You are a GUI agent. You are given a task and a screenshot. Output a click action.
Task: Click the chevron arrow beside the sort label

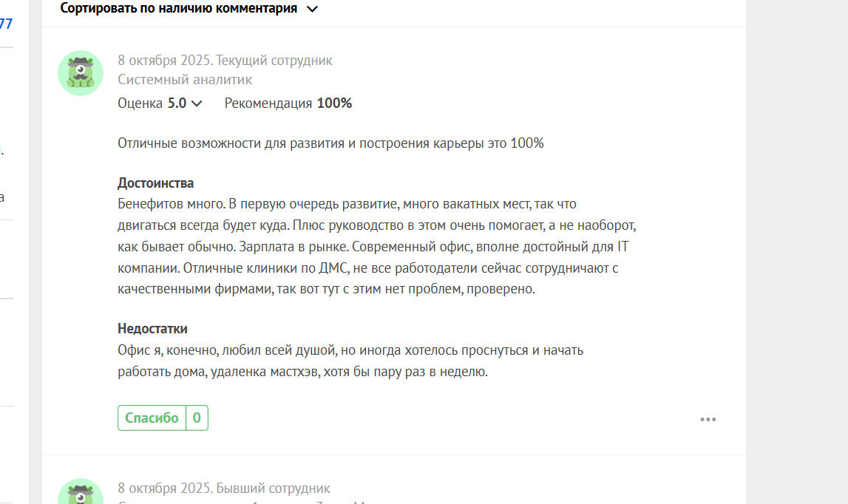[312, 9]
